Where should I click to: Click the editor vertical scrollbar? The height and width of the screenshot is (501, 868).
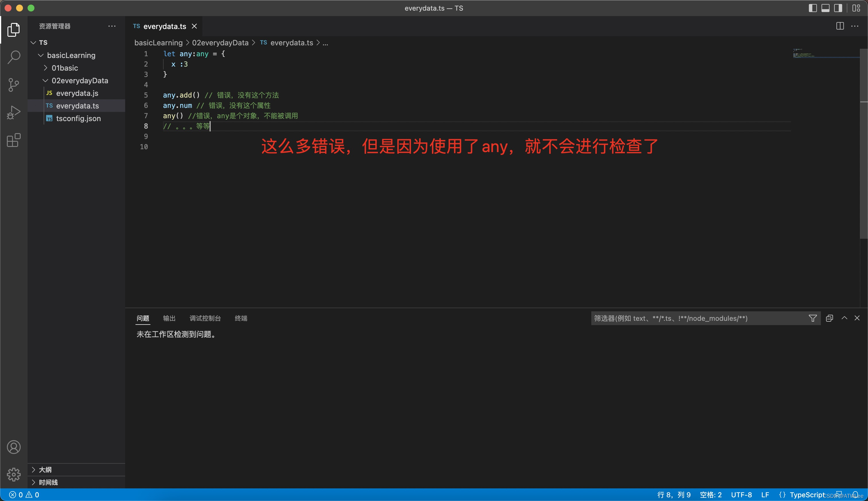pyautogui.click(x=863, y=143)
